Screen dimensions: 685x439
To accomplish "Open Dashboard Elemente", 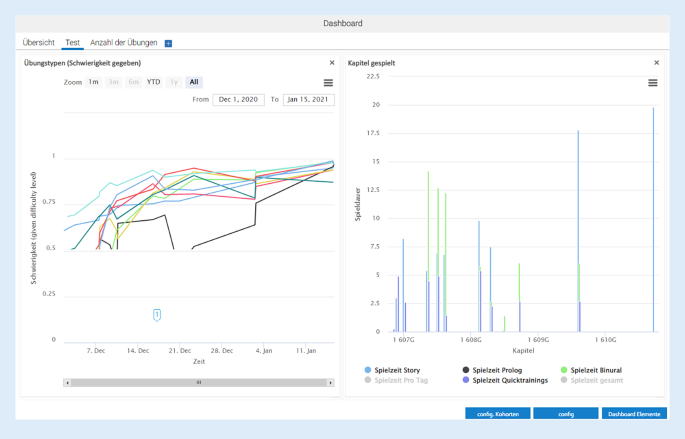I will 634,413.
